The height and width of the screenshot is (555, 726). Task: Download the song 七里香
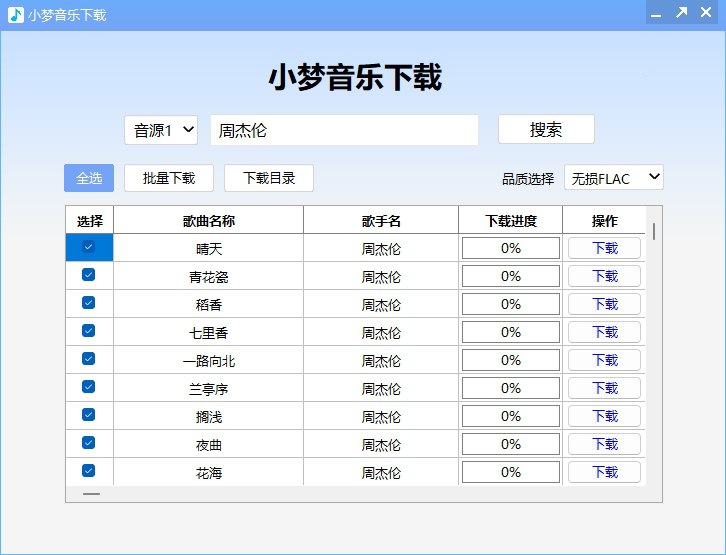pyautogui.click(x=604, y=332)
